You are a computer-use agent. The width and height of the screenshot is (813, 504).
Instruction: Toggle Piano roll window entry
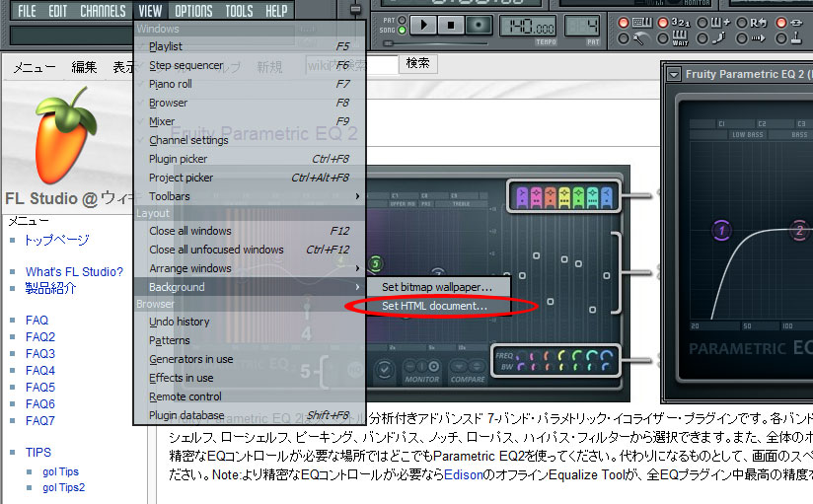250,84
